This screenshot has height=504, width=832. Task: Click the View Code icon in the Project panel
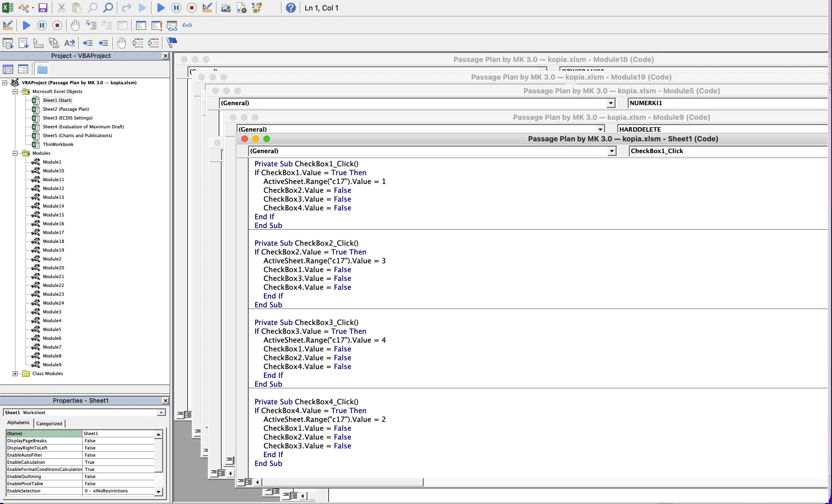click(x=8, y=69)
